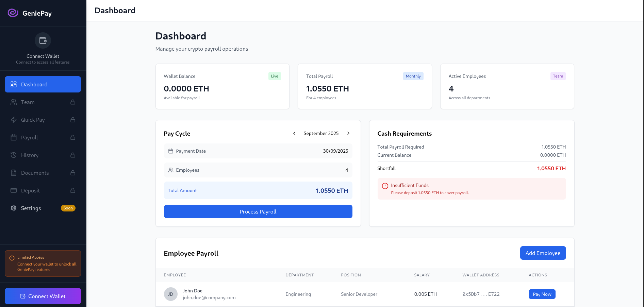Open the Dashboard menu item

(43, 84)
